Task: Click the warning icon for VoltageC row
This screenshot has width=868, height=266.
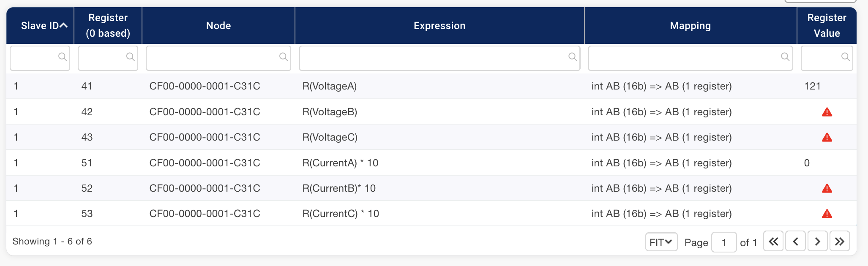Action: pos(827,138)
